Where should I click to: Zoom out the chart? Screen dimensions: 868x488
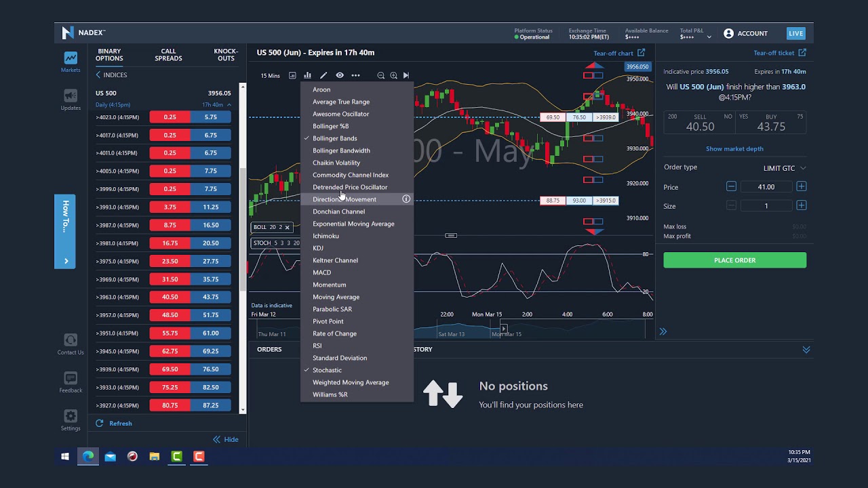(380, 75)
